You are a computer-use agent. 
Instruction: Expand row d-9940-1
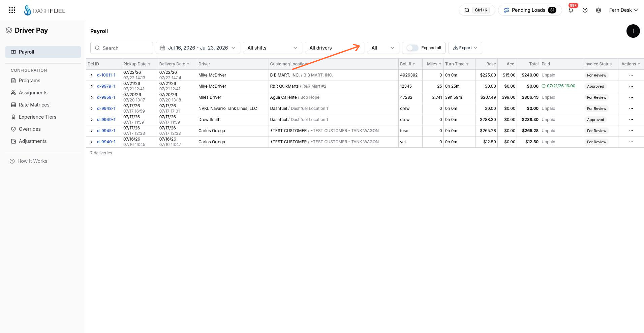click(x=92, y=142)
